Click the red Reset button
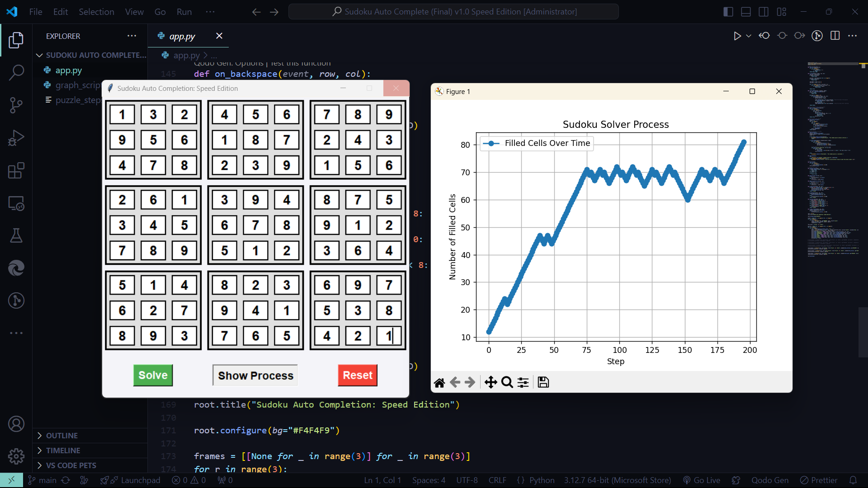This screenshot has width=868, height=488. [358, 375]
